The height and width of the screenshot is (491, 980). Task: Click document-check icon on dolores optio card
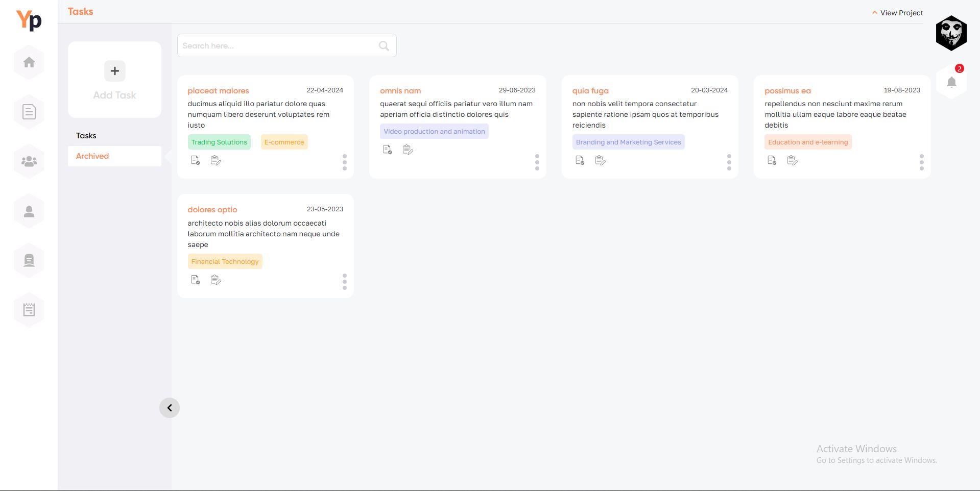coord(196,280)
